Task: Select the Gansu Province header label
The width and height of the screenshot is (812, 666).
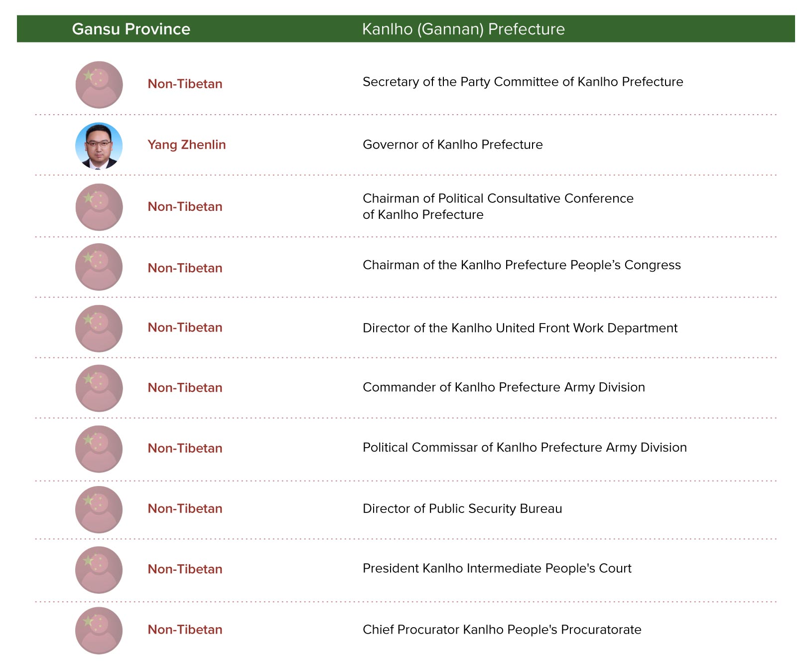Action: (131, 29)
